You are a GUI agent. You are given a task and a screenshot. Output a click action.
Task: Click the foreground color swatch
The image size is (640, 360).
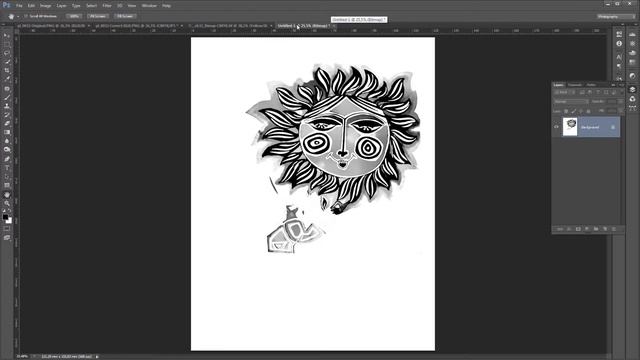[5, 217]
